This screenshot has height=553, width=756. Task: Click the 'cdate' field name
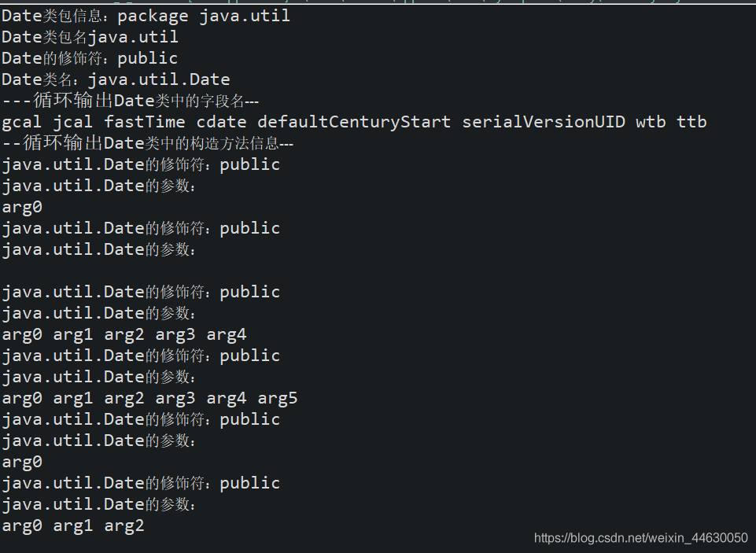(x=221, y=122)
